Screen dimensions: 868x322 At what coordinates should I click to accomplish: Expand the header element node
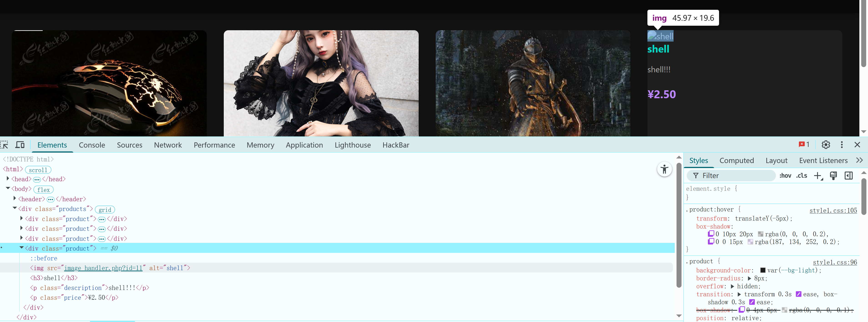coord(15,198)
